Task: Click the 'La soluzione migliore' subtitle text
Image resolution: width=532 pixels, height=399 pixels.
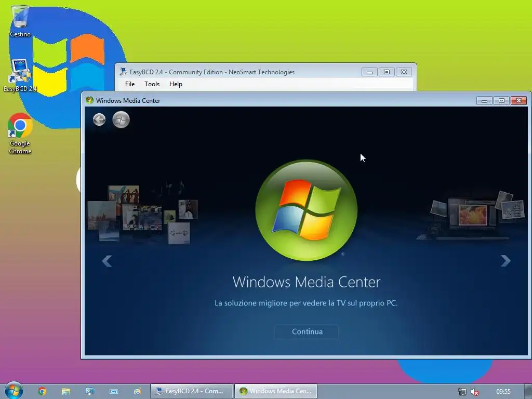Action: (x=306, y=303)
